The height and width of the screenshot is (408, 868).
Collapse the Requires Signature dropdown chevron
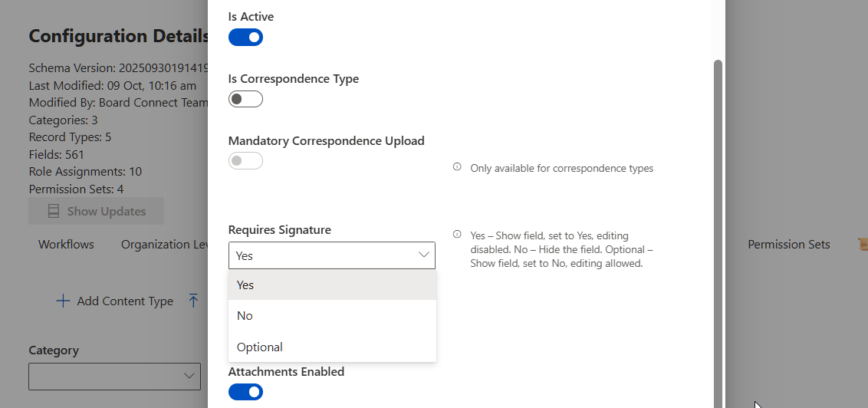(423, 255)
